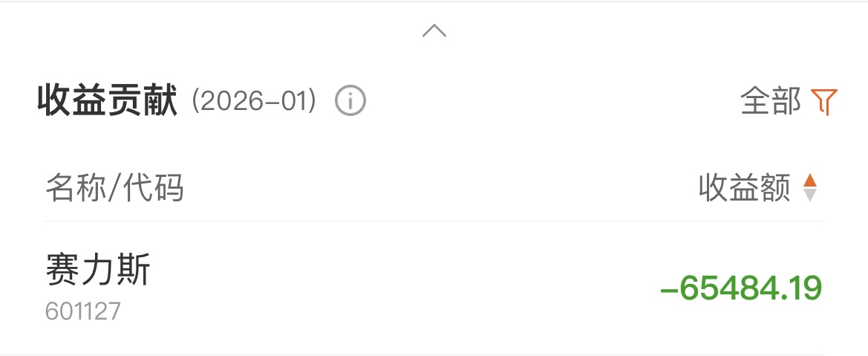Tap the info icon beside 收益贡献
The height and width of the screenshot is (356, 868).
(350, 101)
